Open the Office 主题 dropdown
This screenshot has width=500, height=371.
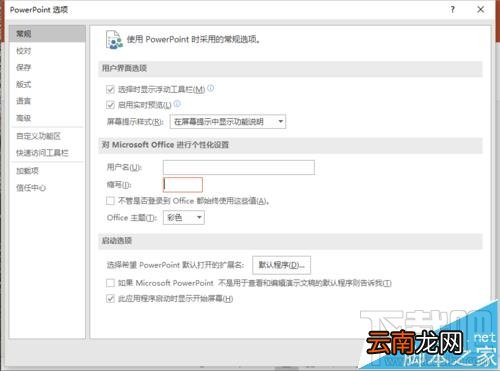tap(184, 218)
